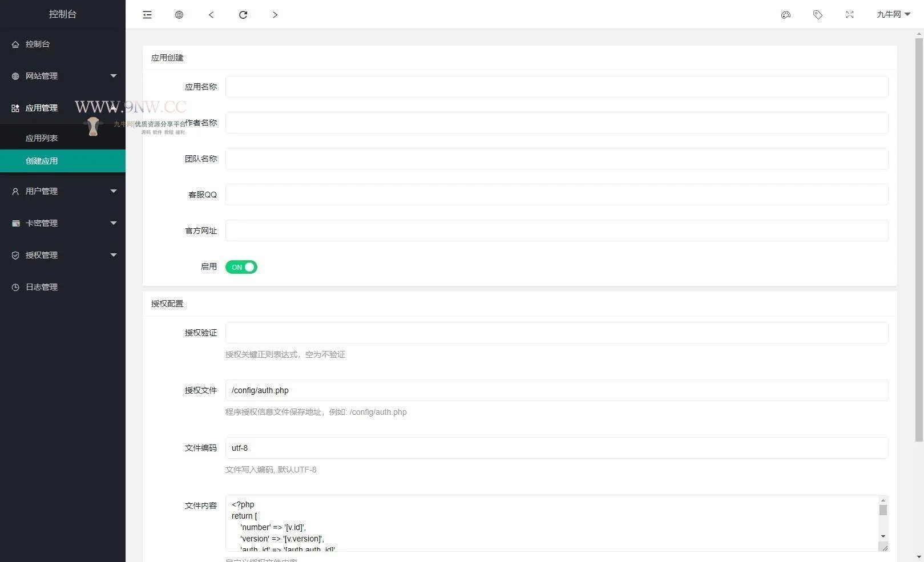
Task: Expand the 用户管理 sidebar menu
Action: point(63,191)
